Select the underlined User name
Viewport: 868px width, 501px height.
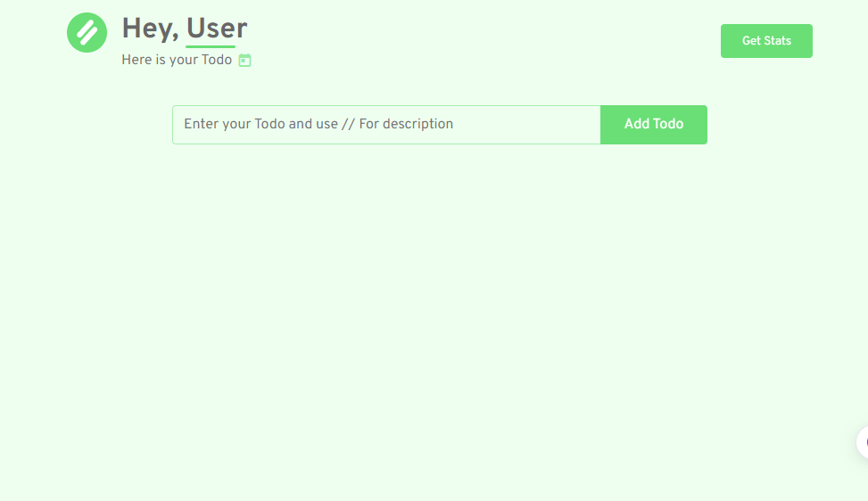[x=217, y=29]
